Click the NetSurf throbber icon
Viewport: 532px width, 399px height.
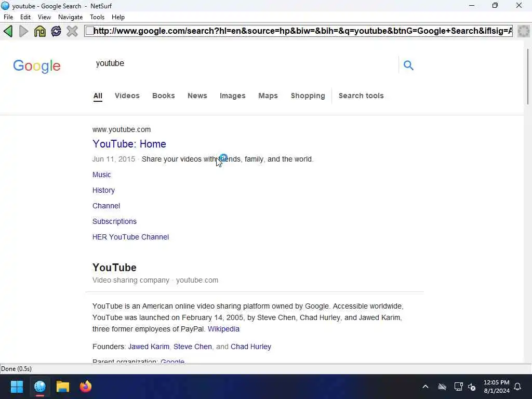tap(524, 31)
